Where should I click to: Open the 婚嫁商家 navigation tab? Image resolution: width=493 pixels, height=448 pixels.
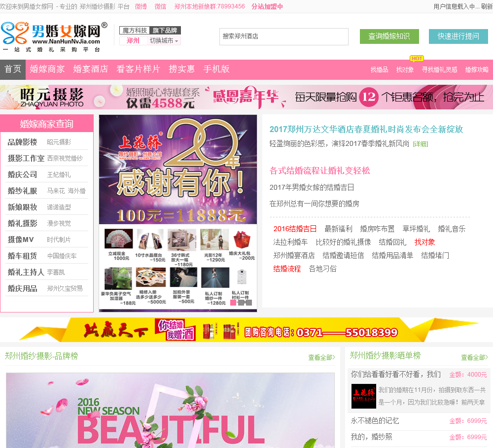tap(47, 69)
